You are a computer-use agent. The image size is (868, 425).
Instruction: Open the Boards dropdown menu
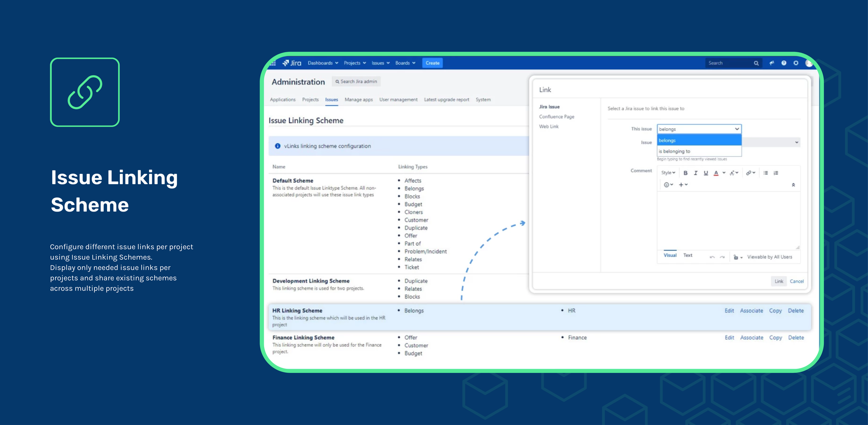point(405,63)
